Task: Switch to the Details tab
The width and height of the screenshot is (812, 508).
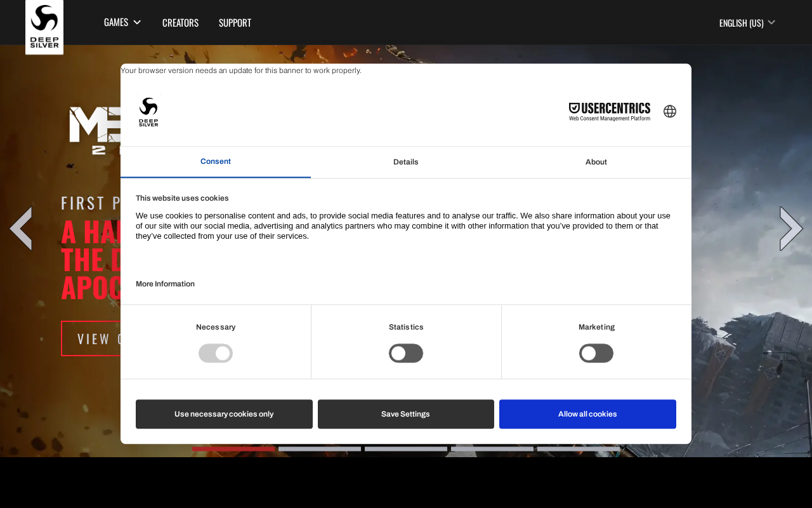Action: tap(406, 162)
